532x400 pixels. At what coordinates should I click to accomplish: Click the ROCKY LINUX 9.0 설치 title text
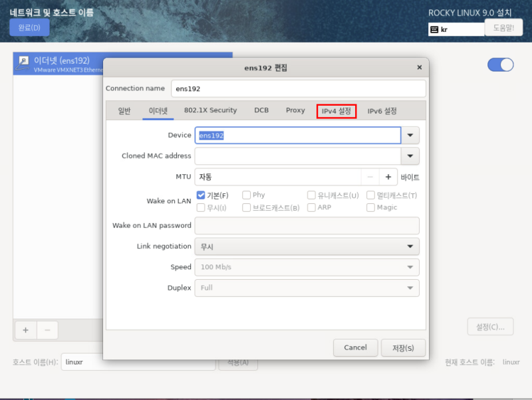pyautogui.click(x=469, y=13)
